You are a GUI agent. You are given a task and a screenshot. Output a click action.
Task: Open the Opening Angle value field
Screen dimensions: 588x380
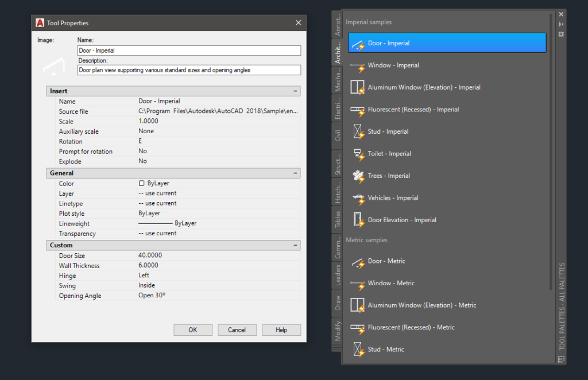pyautogui.click(x=218, y=296)
